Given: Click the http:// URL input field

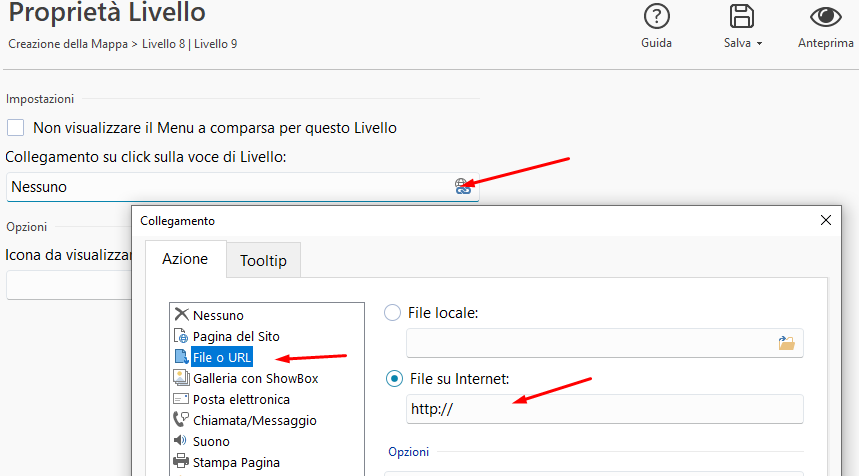Looking at the screenshot, I should tap(605, 409).
